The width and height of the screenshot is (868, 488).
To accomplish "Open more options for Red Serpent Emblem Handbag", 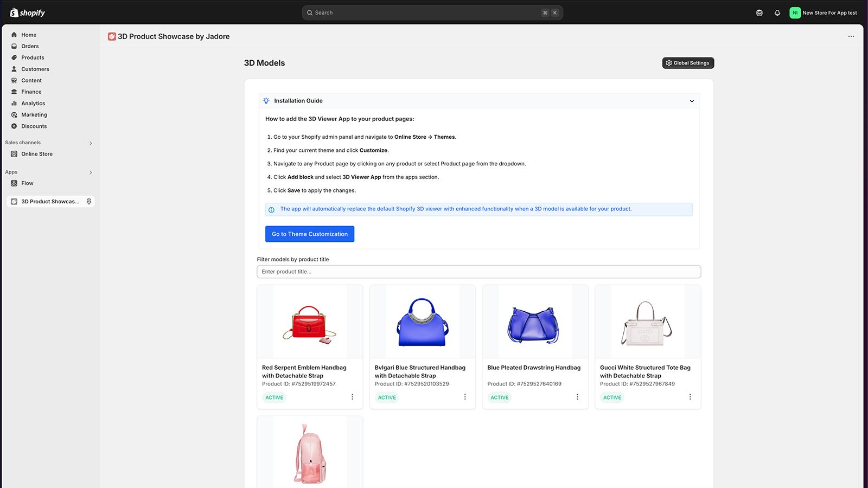I will tap(352, 397).
